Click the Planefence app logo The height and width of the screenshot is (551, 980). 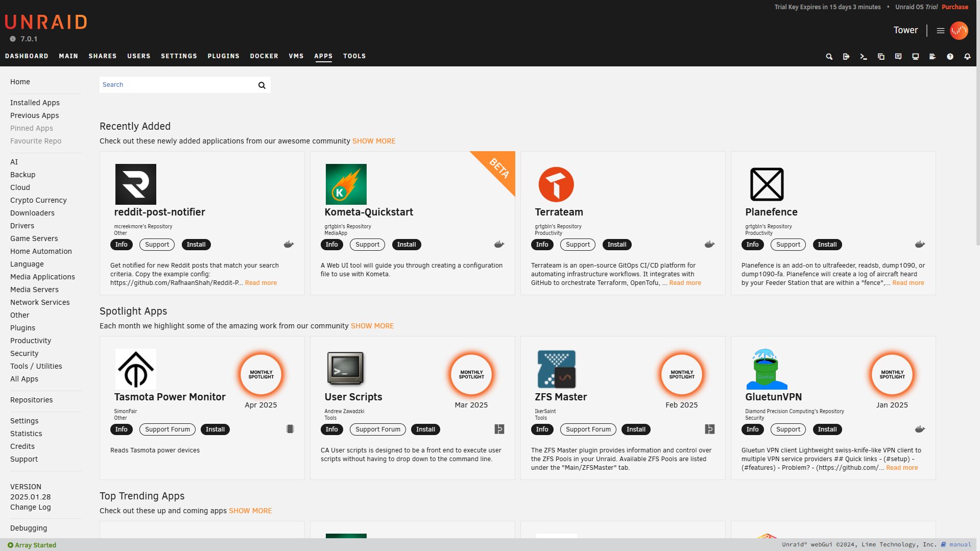pos(767,184)
